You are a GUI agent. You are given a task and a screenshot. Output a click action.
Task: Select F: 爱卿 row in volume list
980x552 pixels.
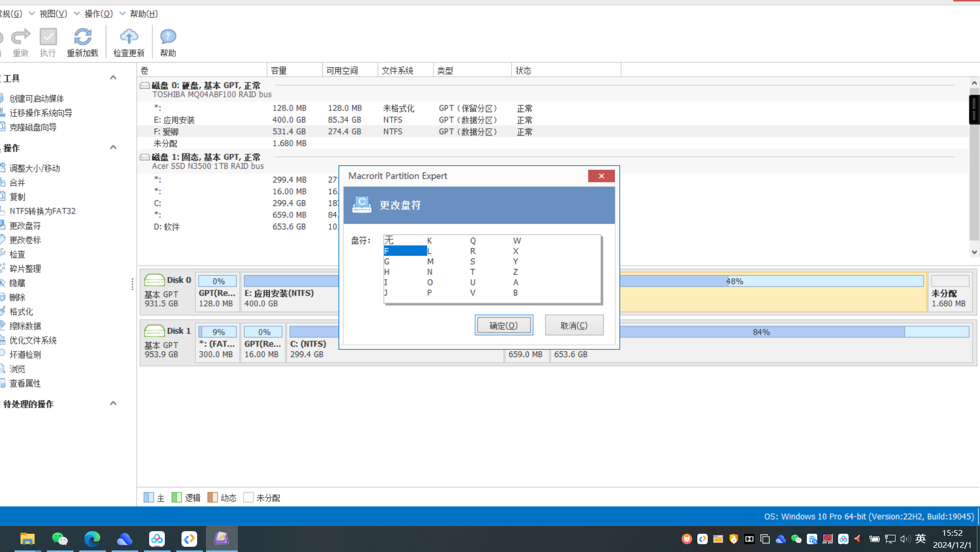[x=553, y=132]
